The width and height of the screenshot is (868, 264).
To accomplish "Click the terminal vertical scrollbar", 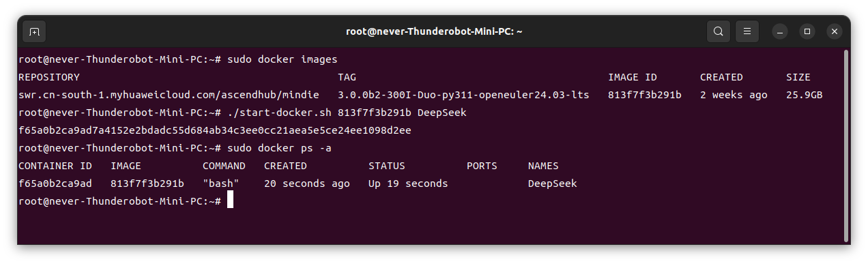I will pyautogui.click(x=845, y=145).
